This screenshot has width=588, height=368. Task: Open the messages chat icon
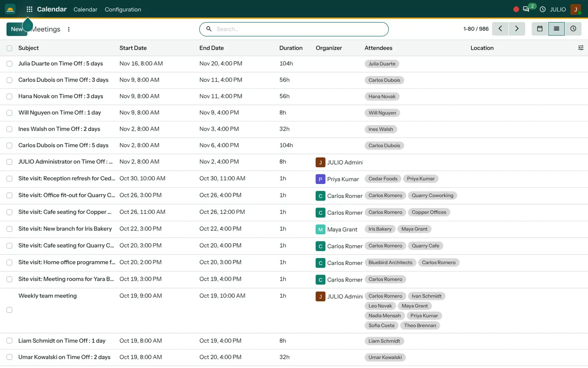coord(526,9)
